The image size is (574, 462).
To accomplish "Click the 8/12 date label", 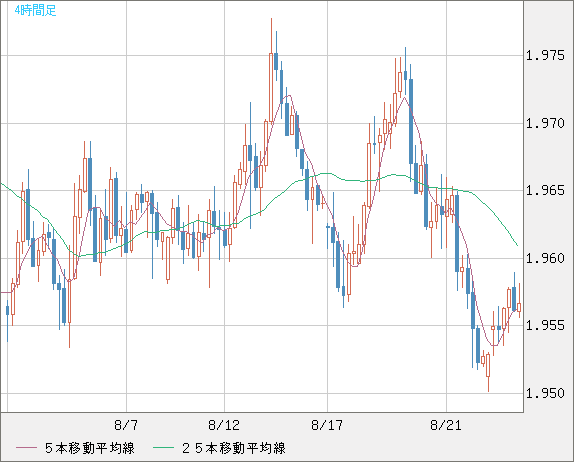I will pyautogui.click(x=224, y=425).
